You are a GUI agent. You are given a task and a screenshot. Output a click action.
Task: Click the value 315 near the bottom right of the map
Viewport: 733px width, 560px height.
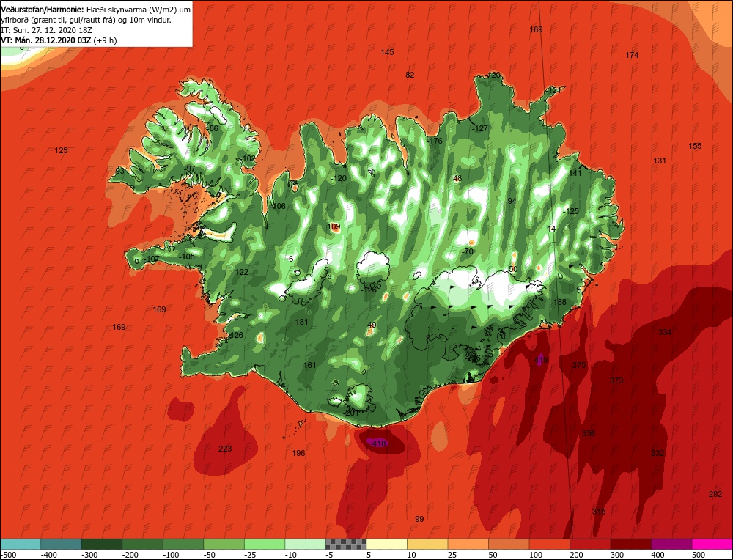(x=599, y=512)
